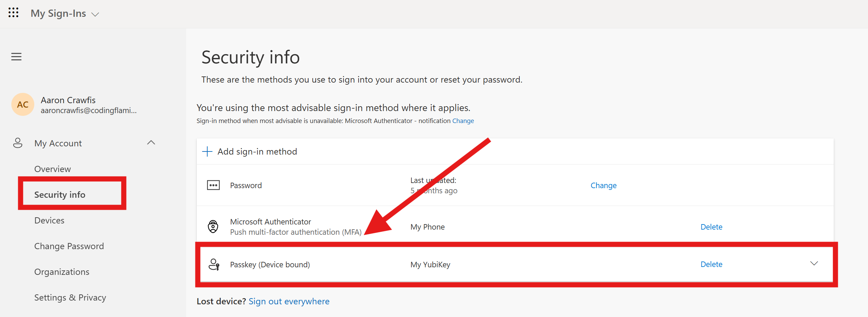Delete the Microsoft Authenticator method
868x317 pixels.
point(711,227)
